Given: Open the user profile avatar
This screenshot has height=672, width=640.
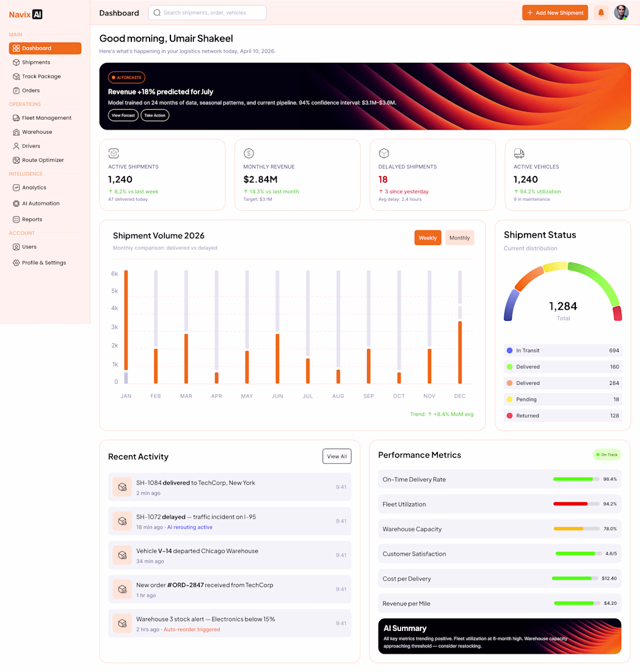Looking at the screenshot, I should point(621,13).
